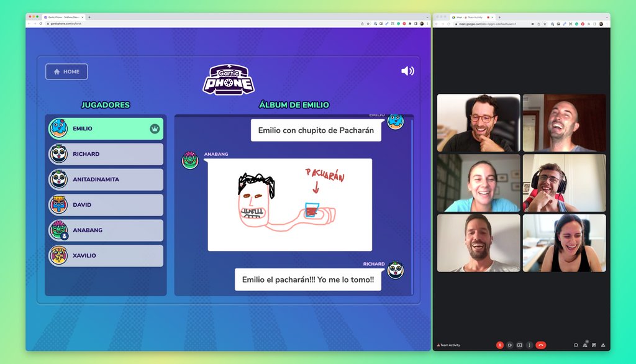Bookmark the Meet page with star icon
The image size is (636, 364).
point(545,24)
